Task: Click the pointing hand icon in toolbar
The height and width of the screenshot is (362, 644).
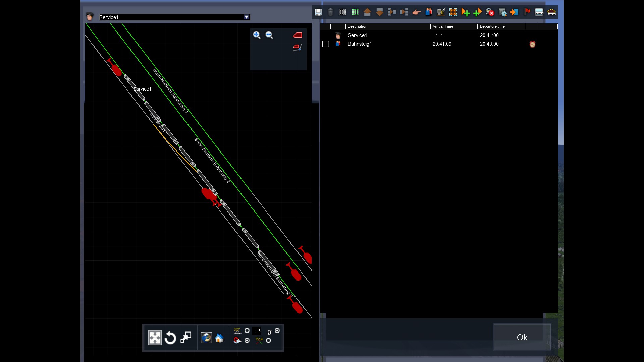Action: (x=416, y=12)
